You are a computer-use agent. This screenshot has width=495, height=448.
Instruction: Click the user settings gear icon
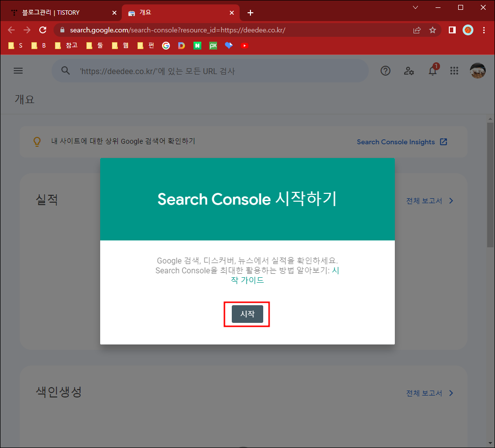coord(409,71)
